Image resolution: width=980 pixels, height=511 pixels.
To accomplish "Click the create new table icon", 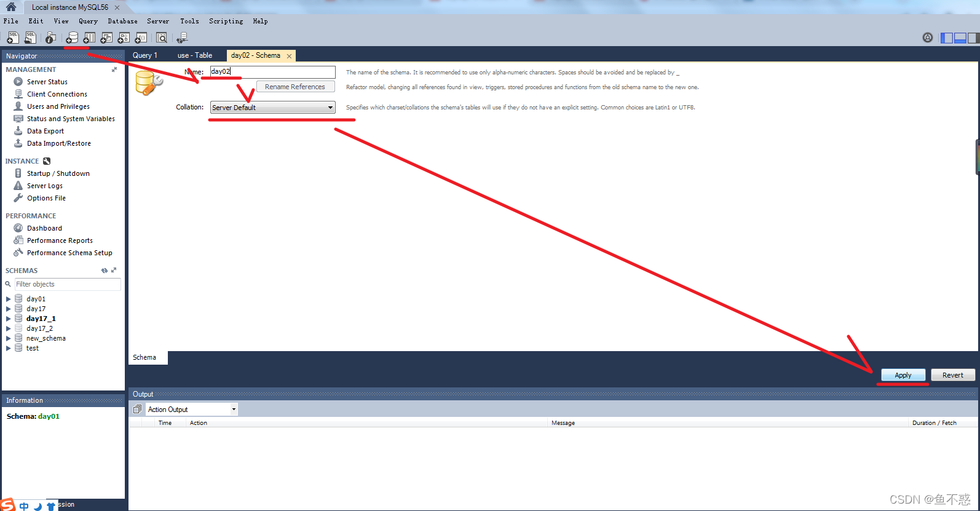I will point(89,38).
